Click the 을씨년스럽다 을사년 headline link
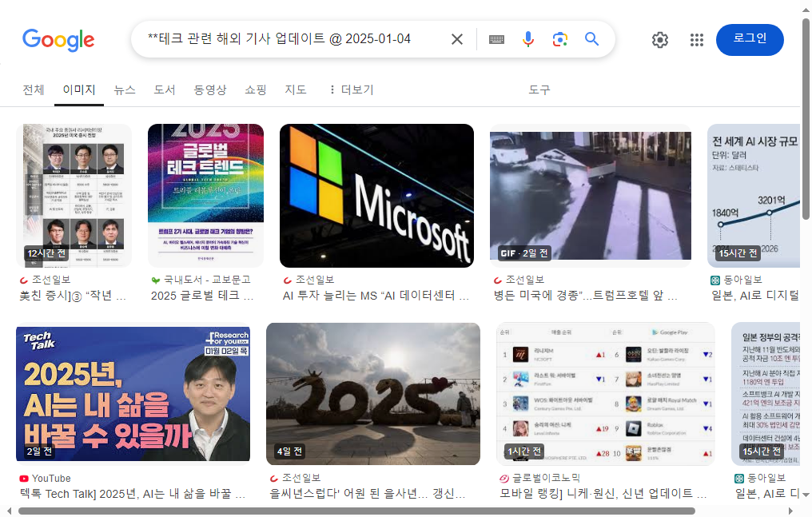The height and width of the screenshot is (517, 812). pyautogui.click(x=367, y=495)
